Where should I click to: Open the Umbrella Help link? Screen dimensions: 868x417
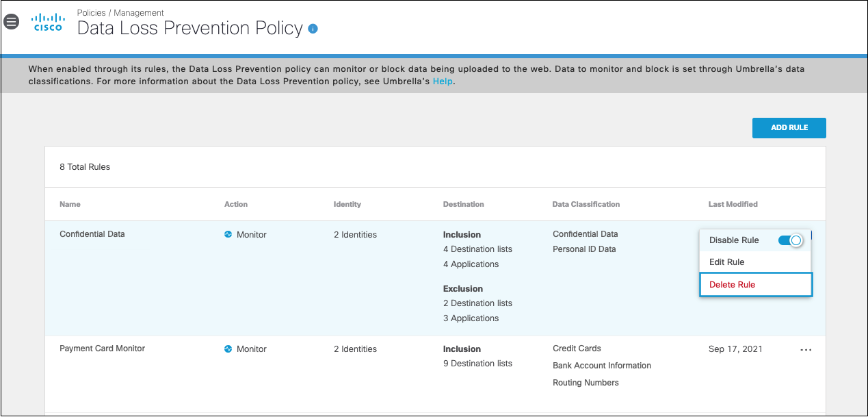[x=443, y=81]
